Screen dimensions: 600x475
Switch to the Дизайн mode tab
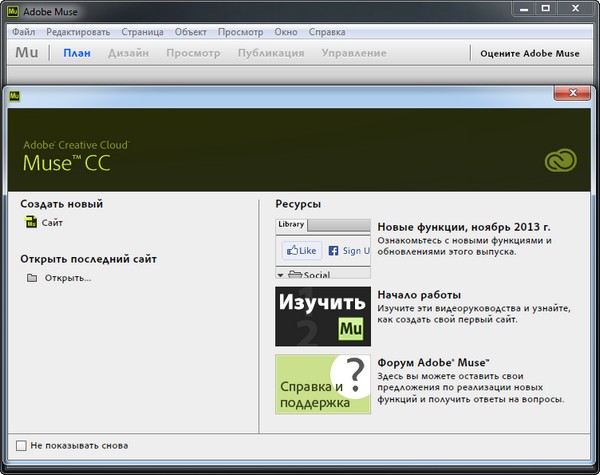128,53
